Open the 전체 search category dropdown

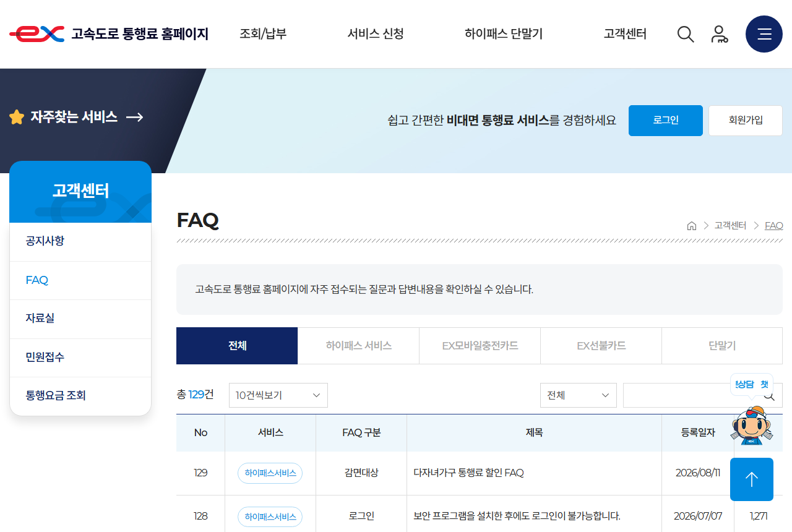pyautogui.click(x=579, y=395)
